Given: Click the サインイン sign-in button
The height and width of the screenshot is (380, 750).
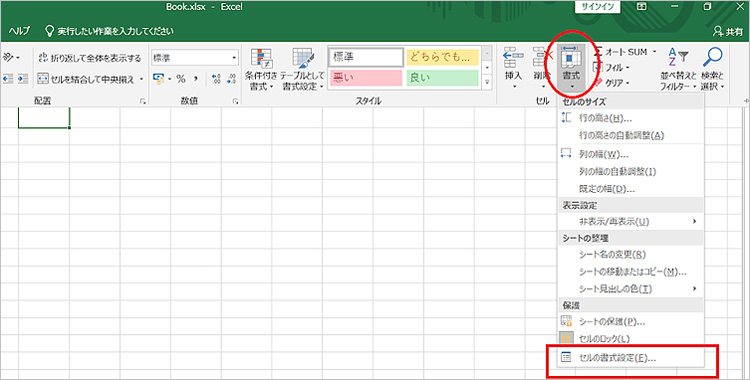Looking at the screenshot, I should [x=597, y=7].
